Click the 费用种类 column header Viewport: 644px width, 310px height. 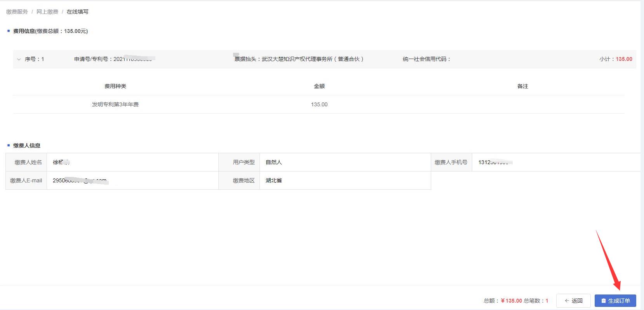(115, 86)
